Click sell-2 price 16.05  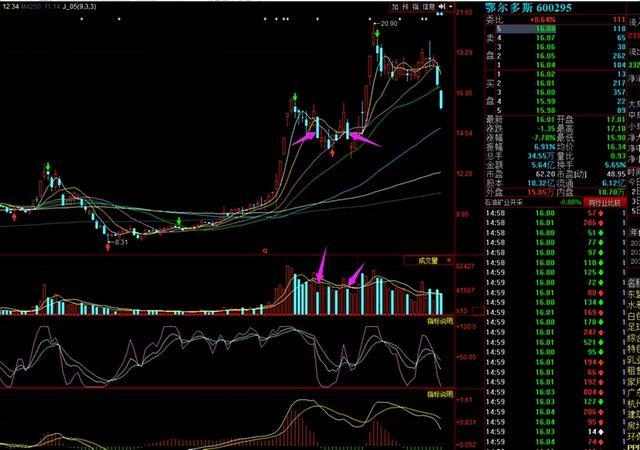pos(546,56)
